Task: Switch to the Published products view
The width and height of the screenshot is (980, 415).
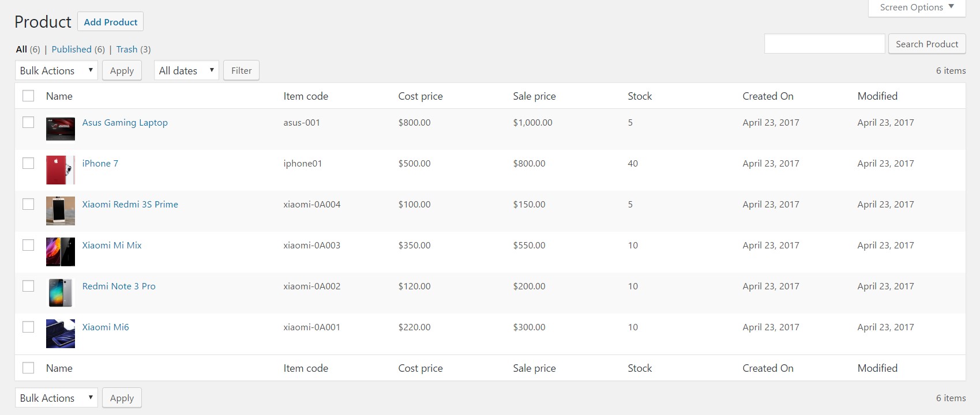Action: tap(72, 50)
